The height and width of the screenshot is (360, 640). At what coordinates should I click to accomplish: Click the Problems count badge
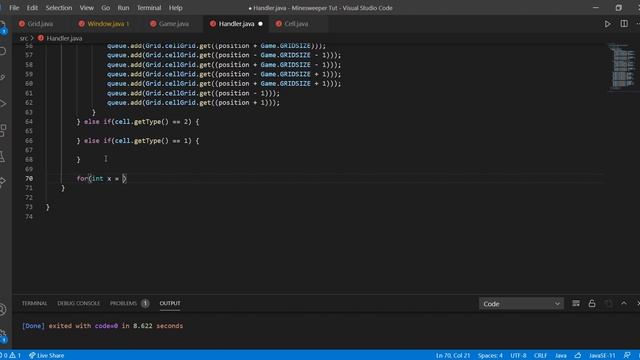145,303
